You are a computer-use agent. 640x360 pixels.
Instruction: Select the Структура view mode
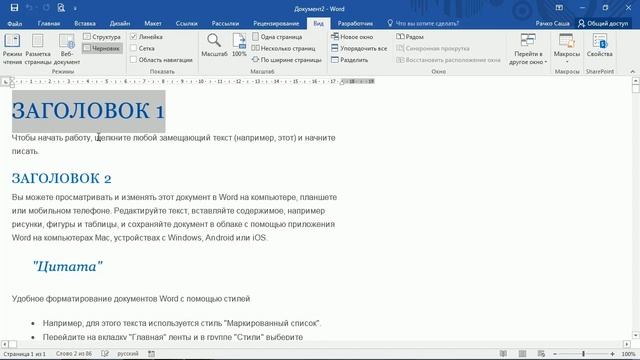click(x=102, y=37)
